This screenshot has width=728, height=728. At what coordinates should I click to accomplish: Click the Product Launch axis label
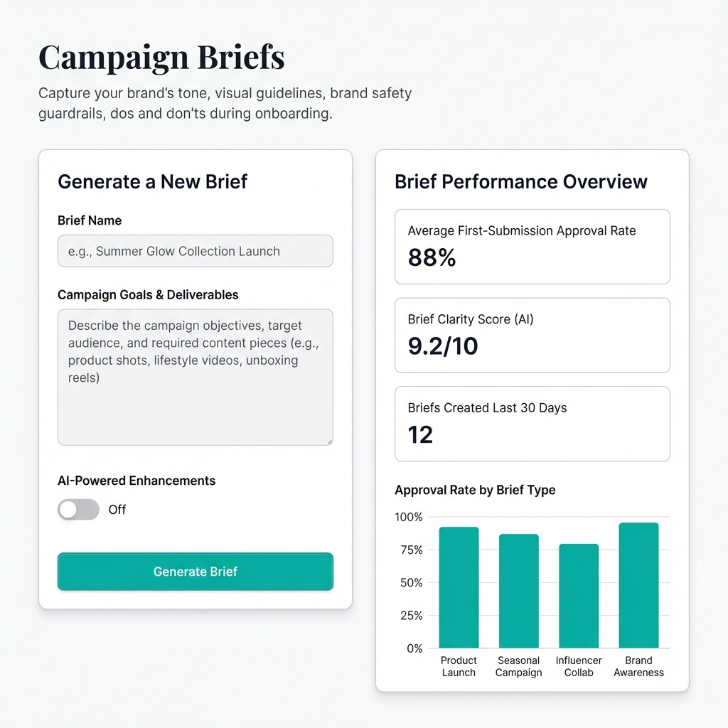pos(459,666)
